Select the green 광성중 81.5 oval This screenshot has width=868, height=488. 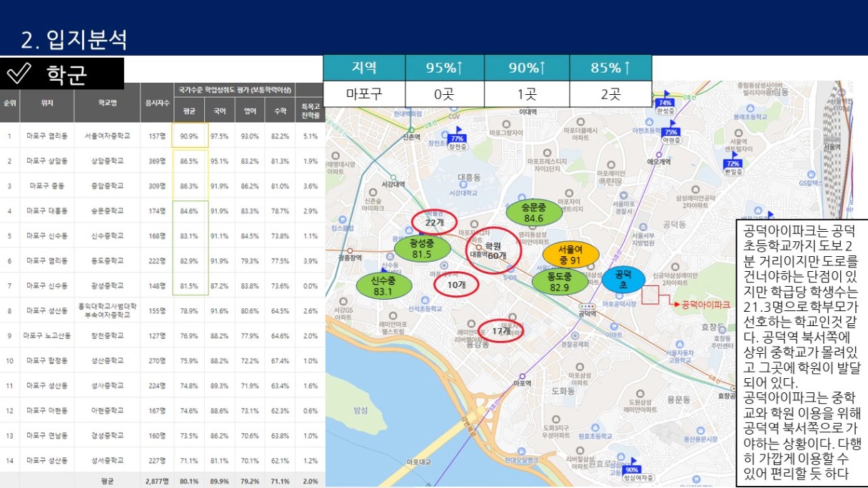point(422,248)
